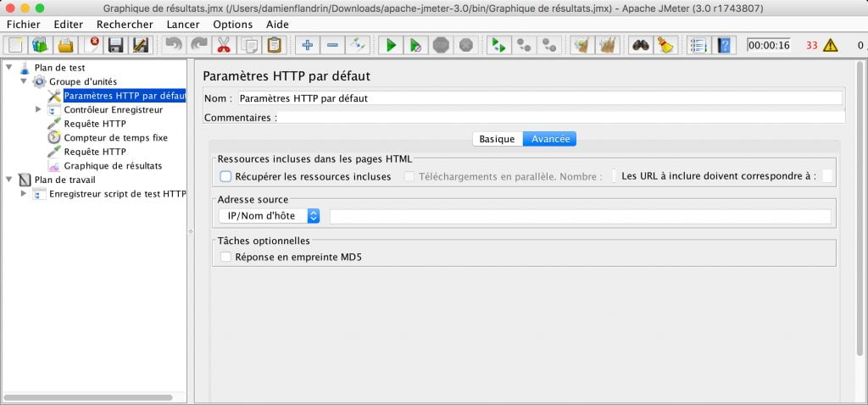The height and width of the screenshot is (405, 868).
Task: Open Help with question mark icon
Action: click(x=724, y=45)
